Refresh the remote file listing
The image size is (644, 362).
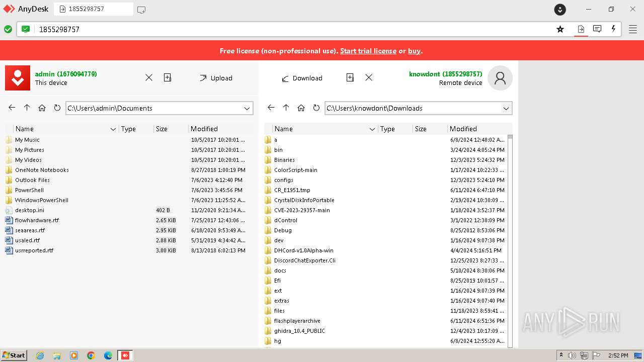(x=316, y=108)
